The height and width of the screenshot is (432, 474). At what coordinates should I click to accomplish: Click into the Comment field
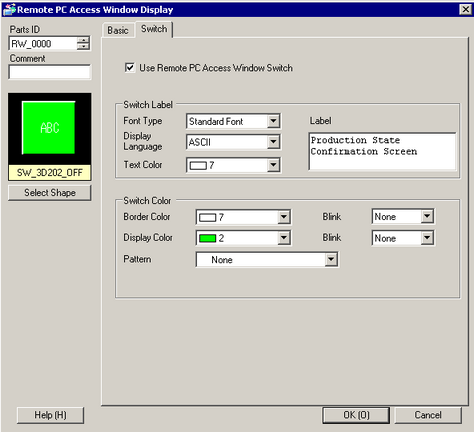pyautogui.click(x=49, y=72)
